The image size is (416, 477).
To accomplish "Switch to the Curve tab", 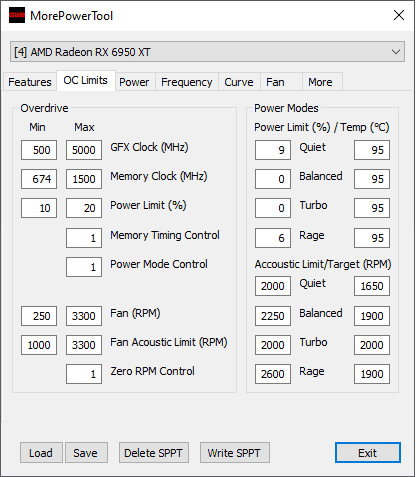I will pyautogui.click(x=239, y=82).
